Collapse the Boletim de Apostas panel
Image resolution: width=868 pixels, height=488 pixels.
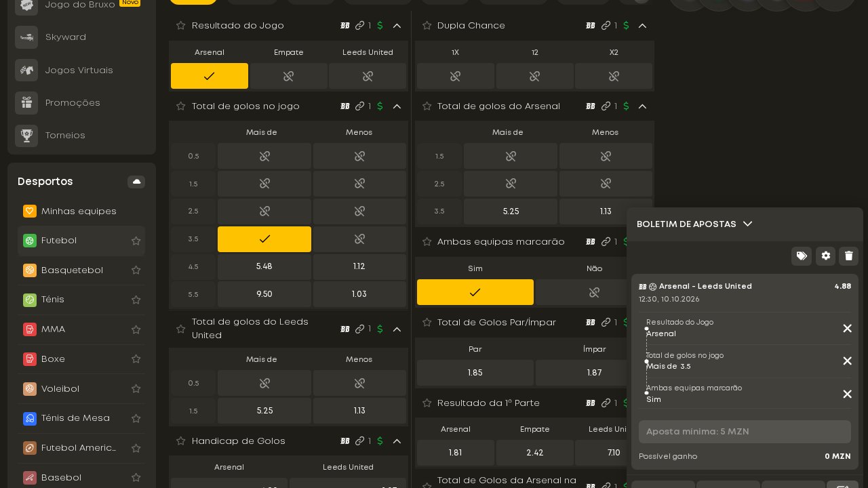tap(747, 224)
